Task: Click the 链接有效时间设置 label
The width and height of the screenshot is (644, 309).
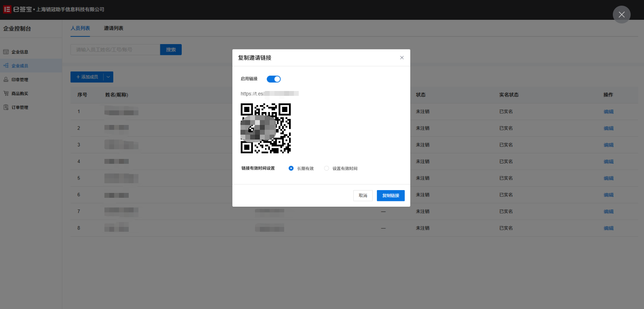Action: tap(258, 168)
